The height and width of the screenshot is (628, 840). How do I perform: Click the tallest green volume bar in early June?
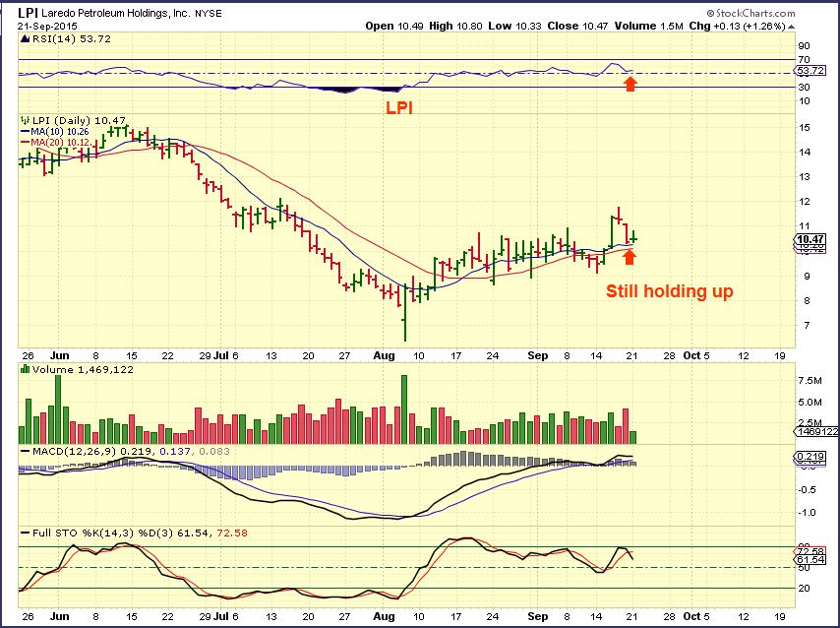tap(58, 409)
